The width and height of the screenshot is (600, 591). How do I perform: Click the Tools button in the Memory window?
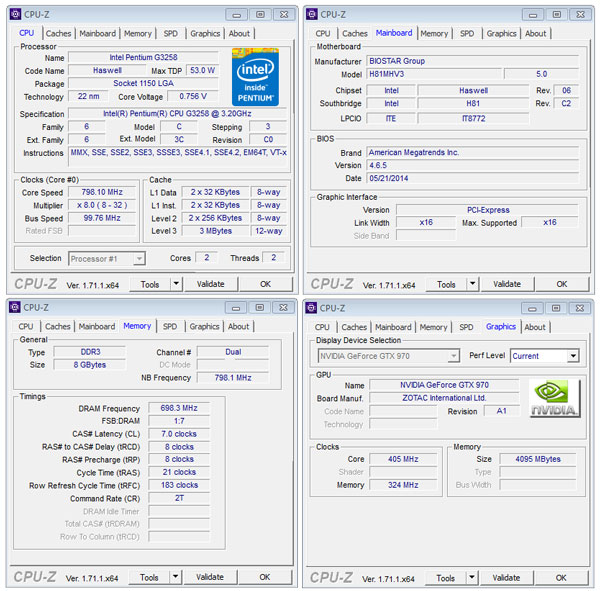[x=149, y=577]
